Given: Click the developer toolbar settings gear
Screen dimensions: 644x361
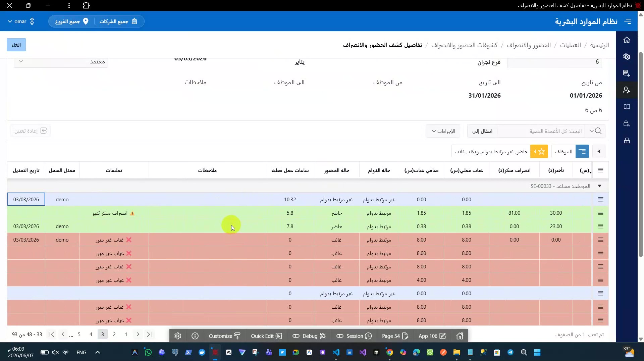Looking at the screenshot, I should click(178, 336).
